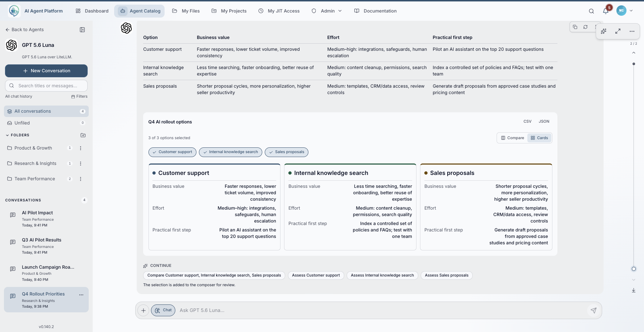Screen dimensions: 644x332
Task: Click the send message paper-plane icon
Action: click(594, 310)
